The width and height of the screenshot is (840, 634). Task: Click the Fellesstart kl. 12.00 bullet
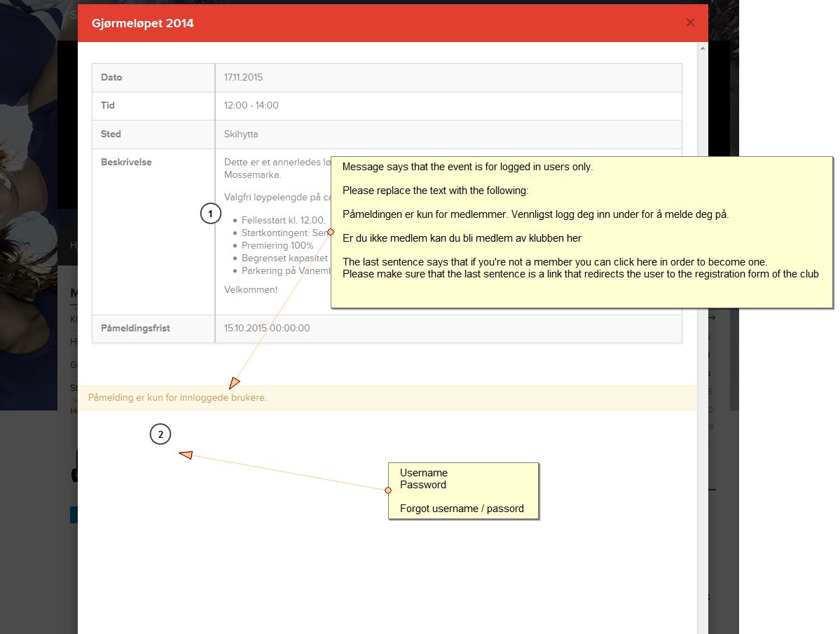284,220
